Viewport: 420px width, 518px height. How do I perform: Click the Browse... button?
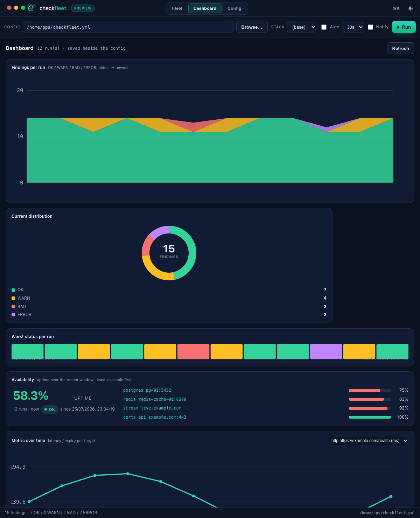pyautogui.click(x=252, y=27)
